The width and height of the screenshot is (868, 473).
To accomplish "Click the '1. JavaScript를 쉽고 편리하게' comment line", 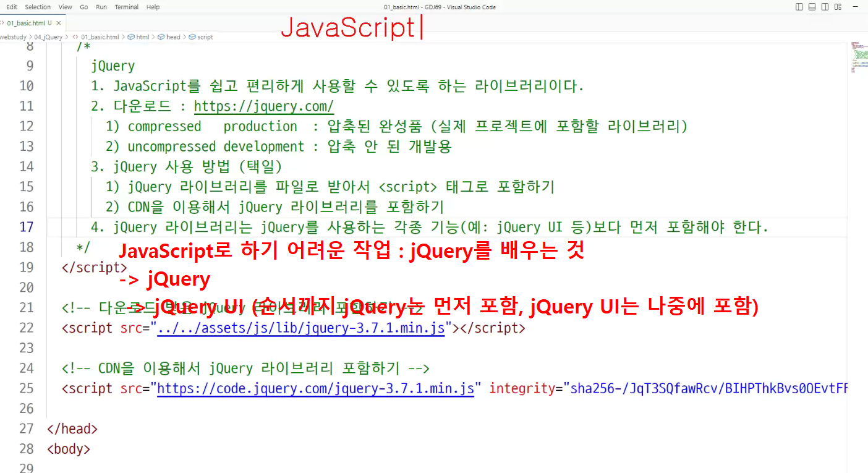I will pos(338,86).
